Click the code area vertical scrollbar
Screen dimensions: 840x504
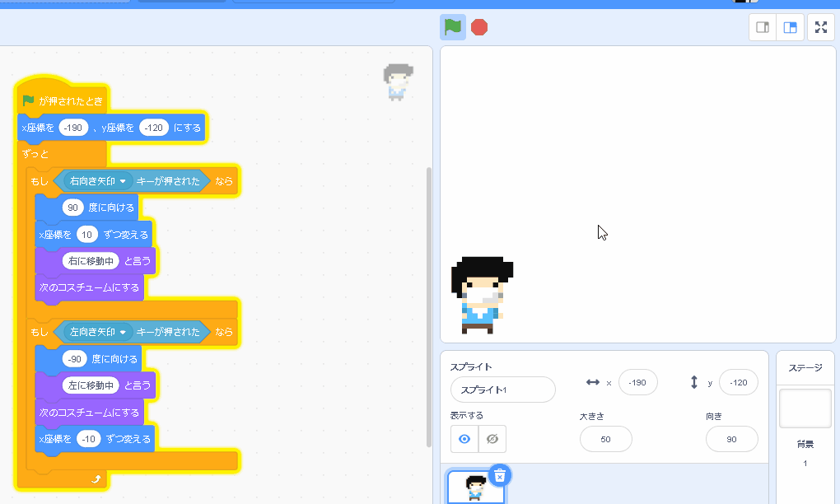point(428,305)
